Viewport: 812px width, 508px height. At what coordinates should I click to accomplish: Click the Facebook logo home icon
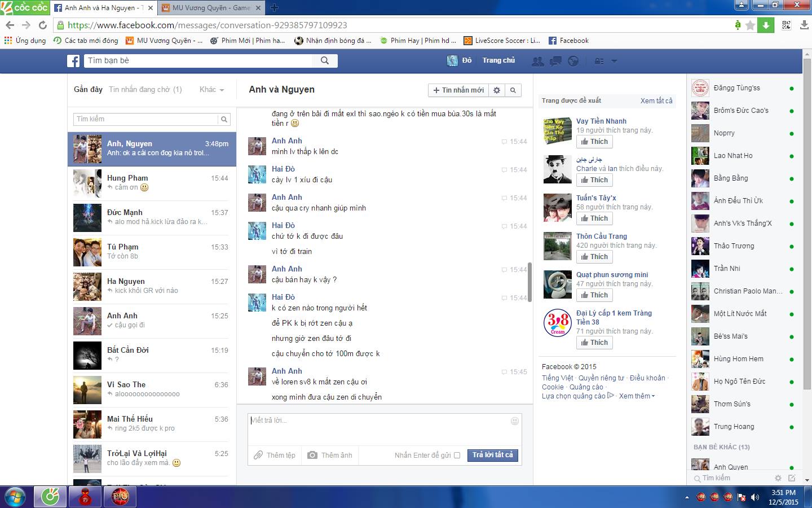tap(73, 61)
